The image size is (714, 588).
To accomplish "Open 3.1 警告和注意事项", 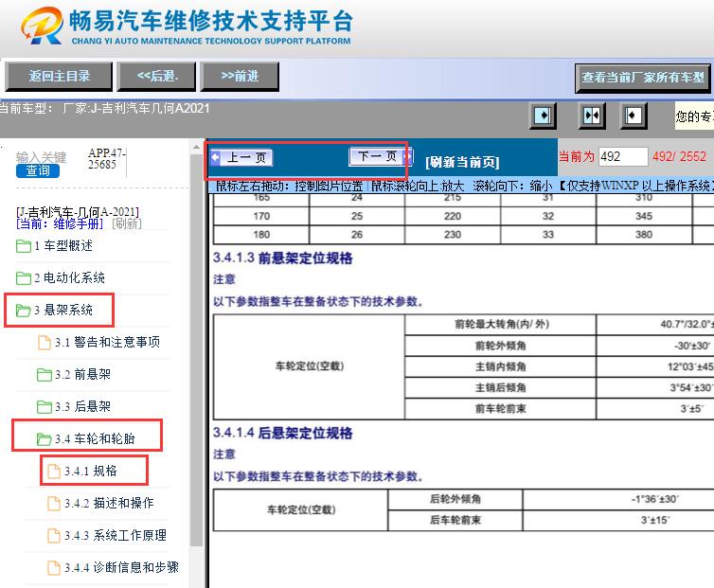I will (107, 342).
